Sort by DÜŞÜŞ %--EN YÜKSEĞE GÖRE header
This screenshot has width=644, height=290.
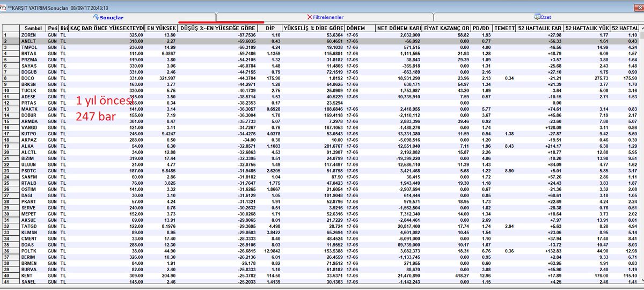tap(218, 27)
